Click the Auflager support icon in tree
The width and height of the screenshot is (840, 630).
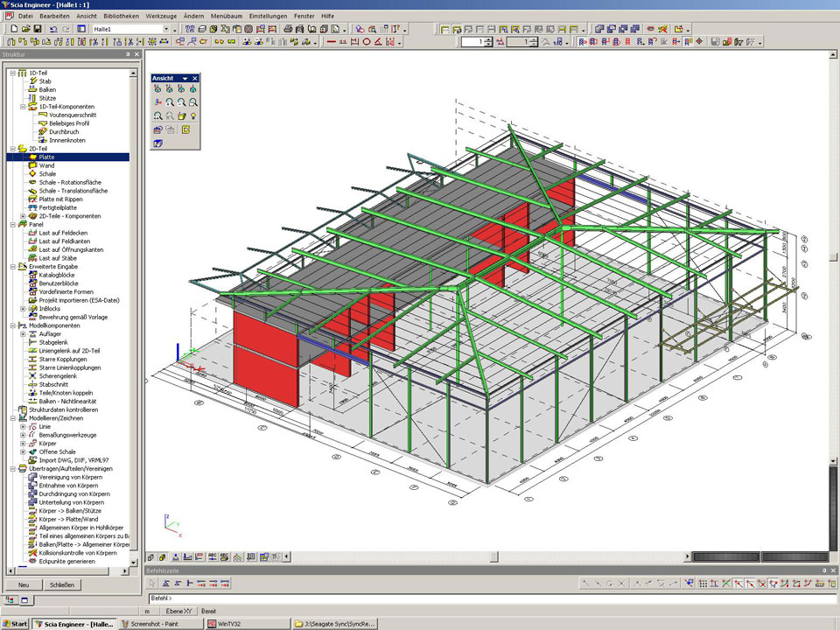(31, 334)
